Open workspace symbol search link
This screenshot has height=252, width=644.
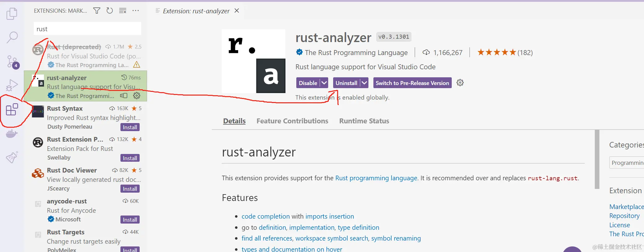[x=332, y=238]
